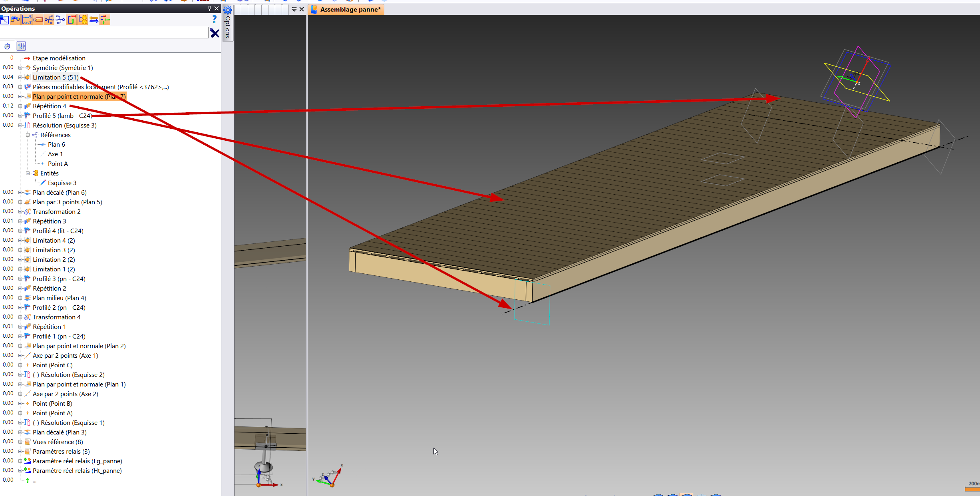Screen dimensions: 980x496
Task: Select Plan par 3 points (Plan 5)
Action: 68,202
